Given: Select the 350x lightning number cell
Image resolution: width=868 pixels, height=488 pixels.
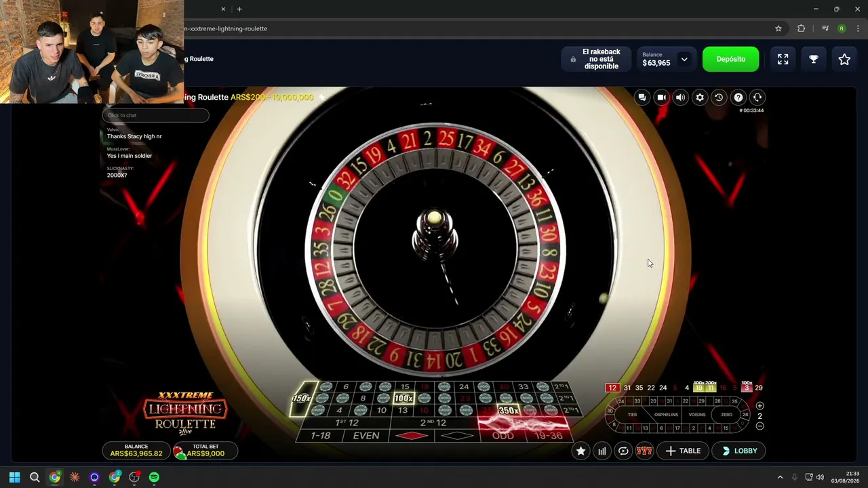Looking at the screenshot, I should pos(509,411).
